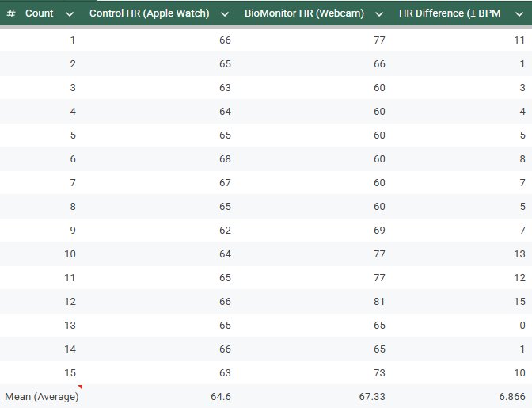Select BioMonitor HR value 69 in row 9

pos(379,230)
